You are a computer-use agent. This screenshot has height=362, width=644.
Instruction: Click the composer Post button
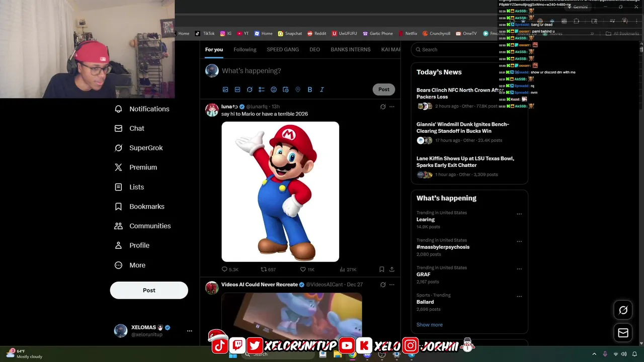tap(384, 89)
